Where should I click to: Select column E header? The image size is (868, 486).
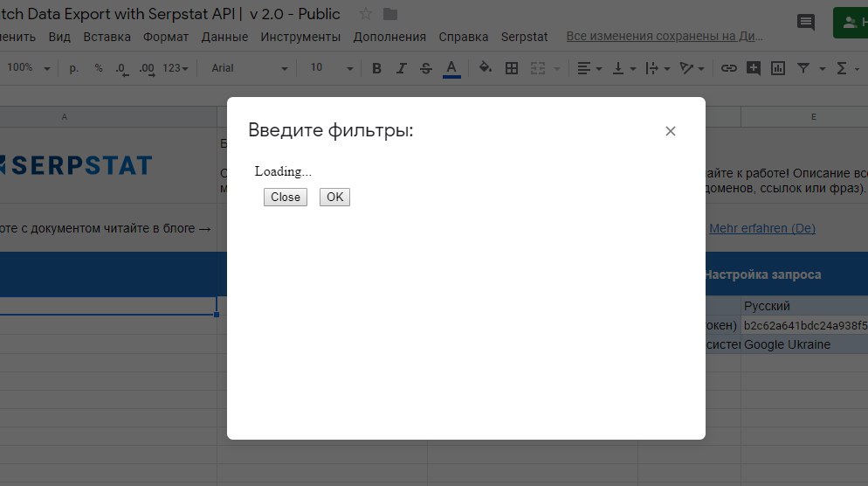click(804, 117)
